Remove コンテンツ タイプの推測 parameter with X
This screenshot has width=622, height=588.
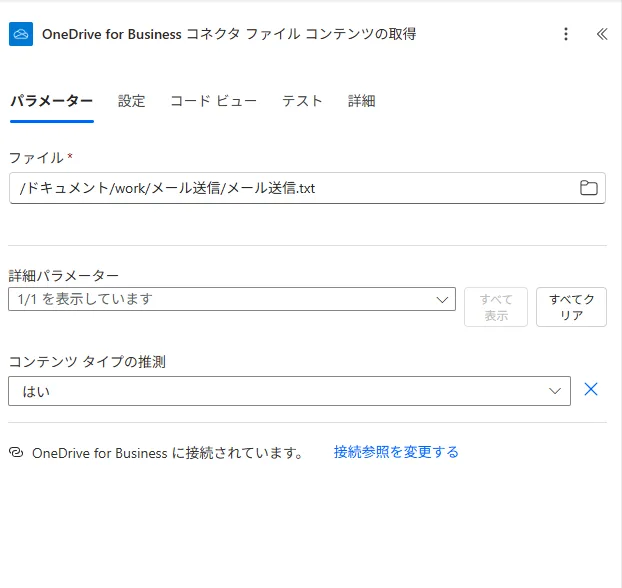coord(591,389)
